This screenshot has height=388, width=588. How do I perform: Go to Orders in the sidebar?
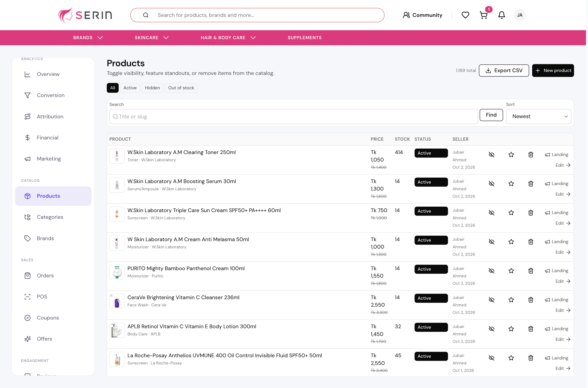pos(53,276)
